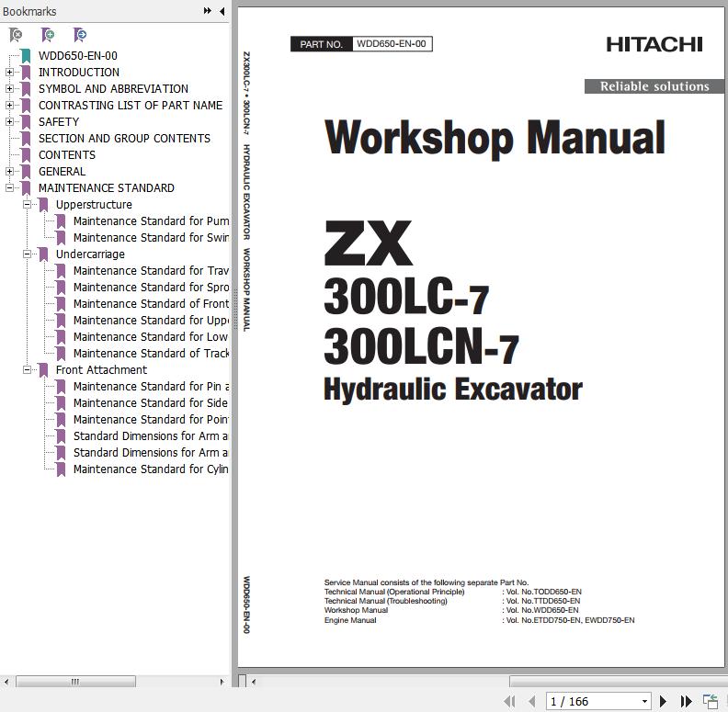Open the SYMBOL AND ABBREVIATION bookmark
Screen dimensions: 728x712
pyautogui.click(x=113, y=88)
